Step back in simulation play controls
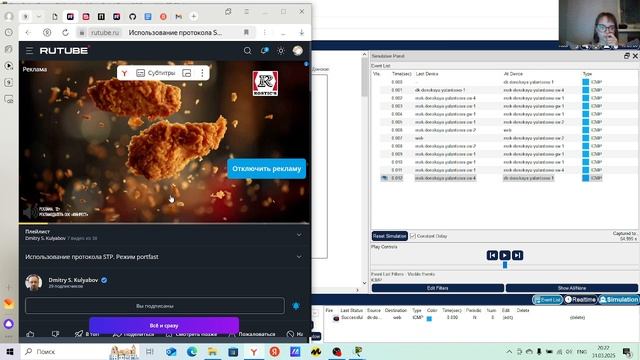 [492, 256]
